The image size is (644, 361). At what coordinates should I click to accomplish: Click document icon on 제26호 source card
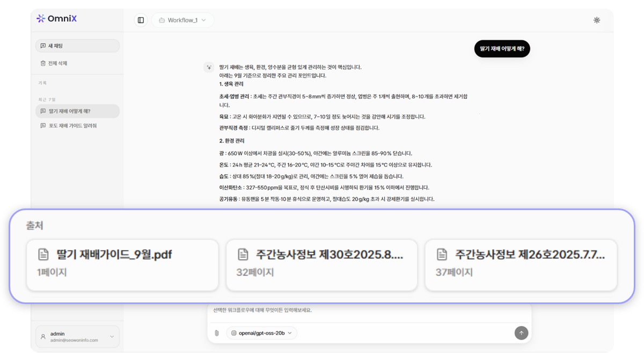[442, 254]
